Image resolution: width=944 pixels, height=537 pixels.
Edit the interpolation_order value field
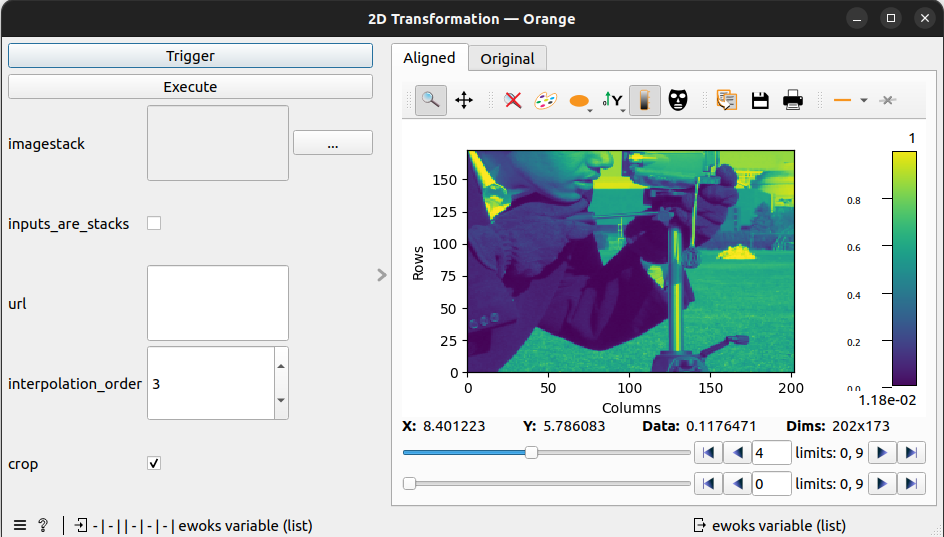[x=211, y=383]
